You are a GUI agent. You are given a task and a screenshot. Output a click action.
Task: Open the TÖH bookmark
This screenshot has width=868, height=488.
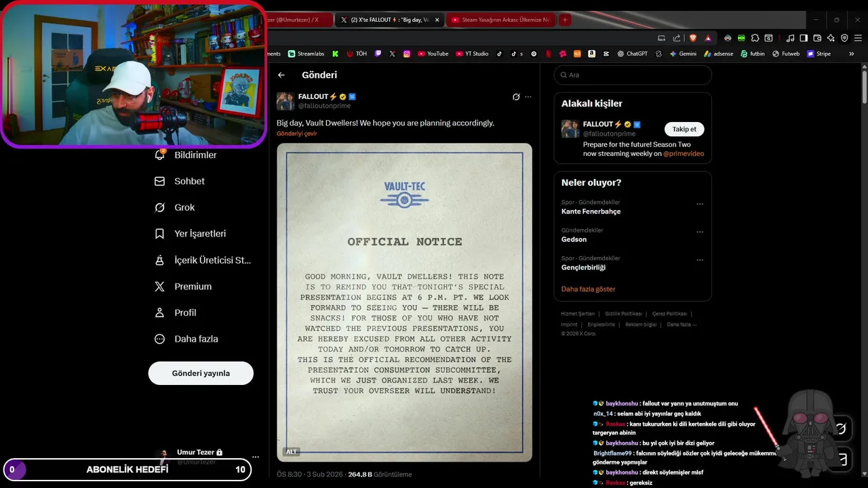coord(357,54)
